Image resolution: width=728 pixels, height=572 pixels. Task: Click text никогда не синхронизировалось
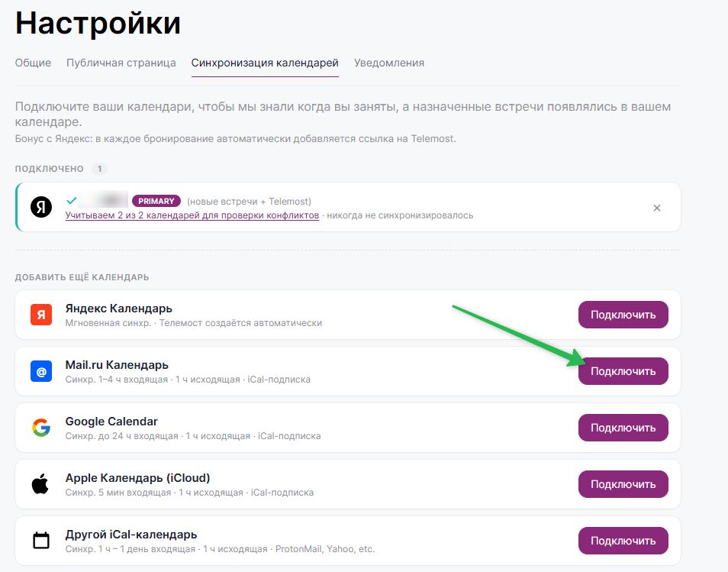point(400,215)
